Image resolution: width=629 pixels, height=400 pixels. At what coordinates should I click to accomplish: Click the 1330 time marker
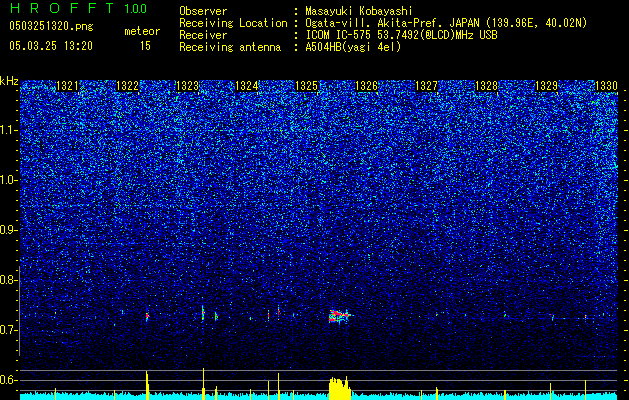[606, 86]
